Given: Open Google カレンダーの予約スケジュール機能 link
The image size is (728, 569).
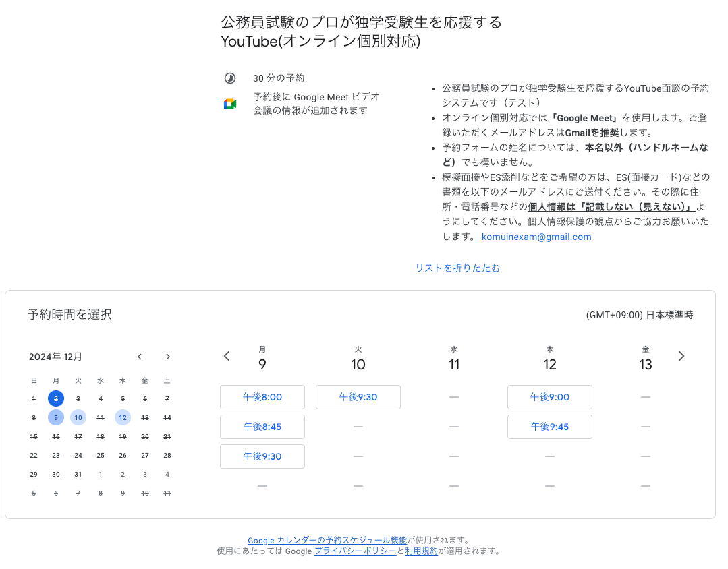Looking at the screenshot, I should pos(327,540).
